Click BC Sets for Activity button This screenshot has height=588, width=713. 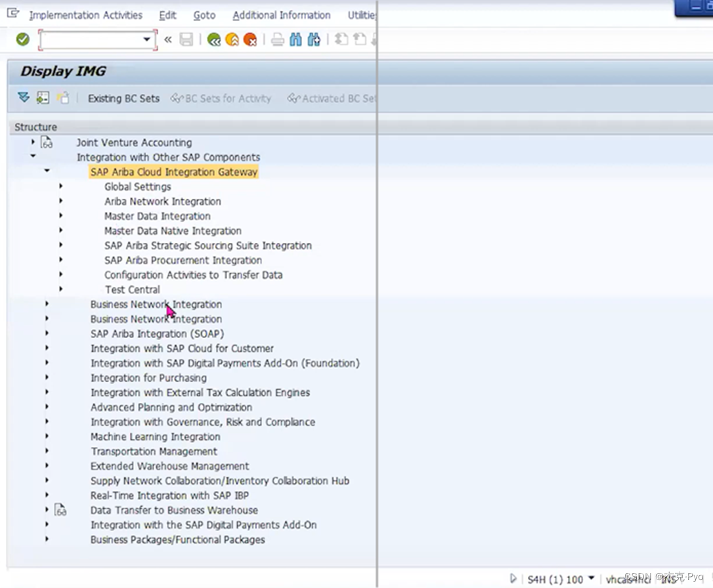[x=221, y=98]
